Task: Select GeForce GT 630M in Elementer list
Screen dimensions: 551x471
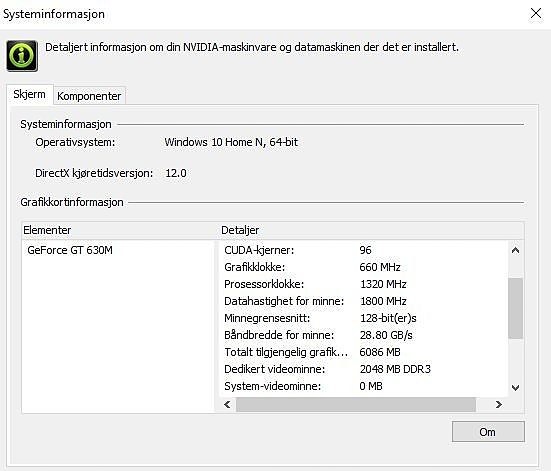Action: pyautogui.click(x=70, y=250)
